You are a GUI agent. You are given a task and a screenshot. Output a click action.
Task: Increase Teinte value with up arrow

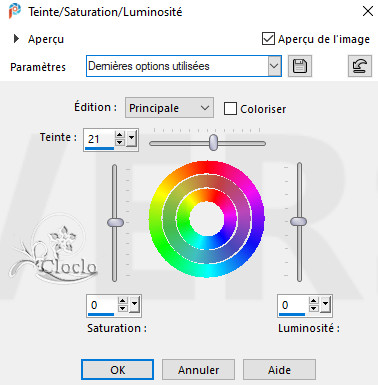(120, 135)
